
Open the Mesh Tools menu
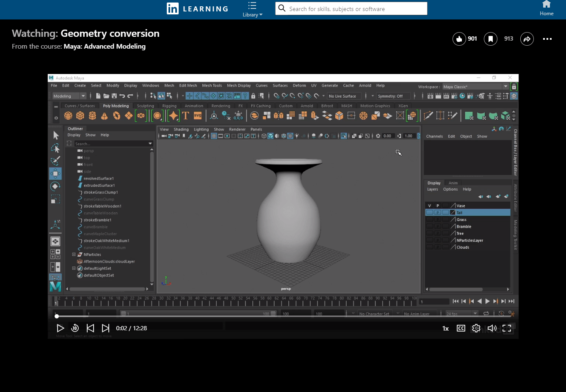(x=212, y=85)
